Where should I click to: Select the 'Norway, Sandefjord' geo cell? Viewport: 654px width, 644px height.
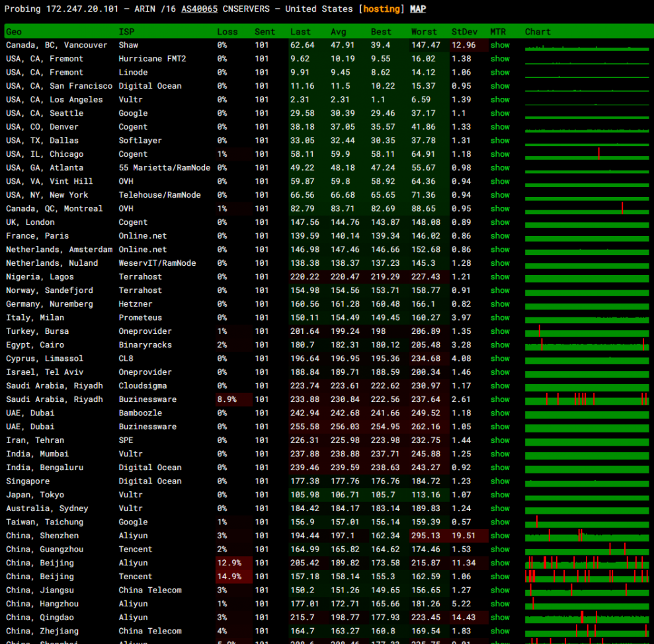50,290
